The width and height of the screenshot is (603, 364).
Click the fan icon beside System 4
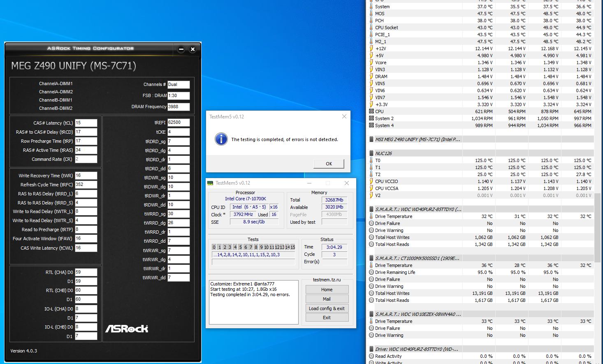click(x=371, y=125)
